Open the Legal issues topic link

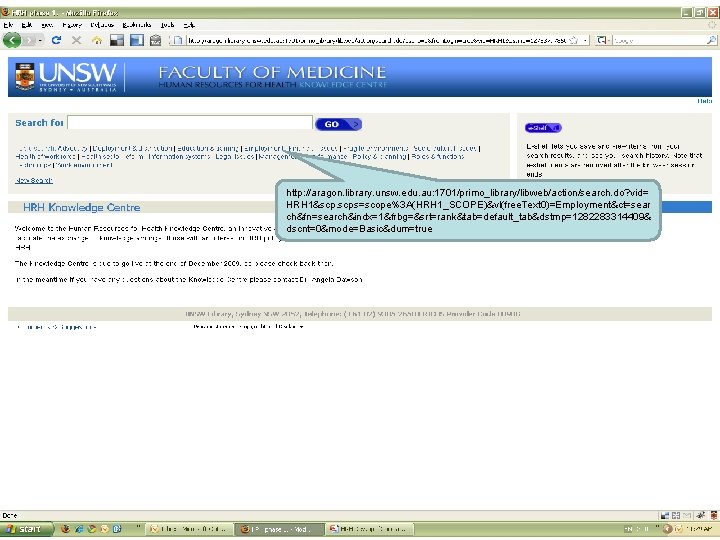tap(235, 157)
